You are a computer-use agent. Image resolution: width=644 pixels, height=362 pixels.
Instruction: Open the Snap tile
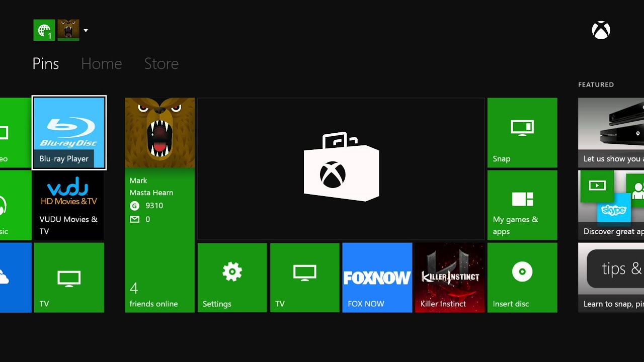pyautogui.click(x=522, y=133)
